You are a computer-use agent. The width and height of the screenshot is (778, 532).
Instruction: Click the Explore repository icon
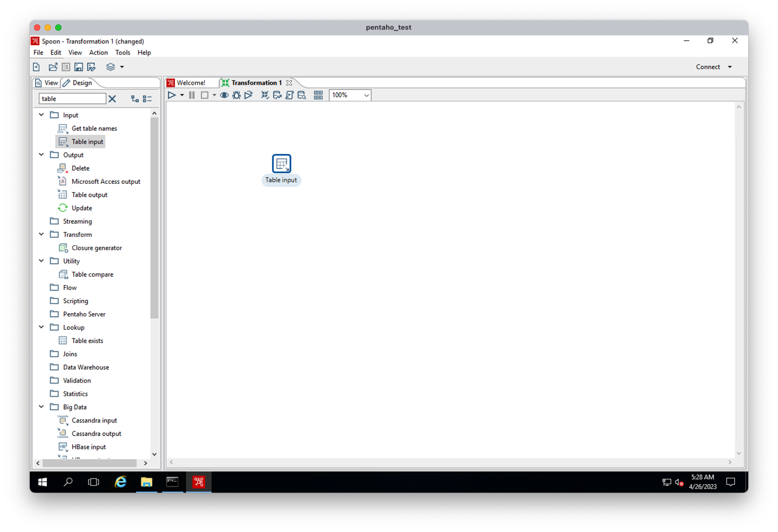coord(66,67)
